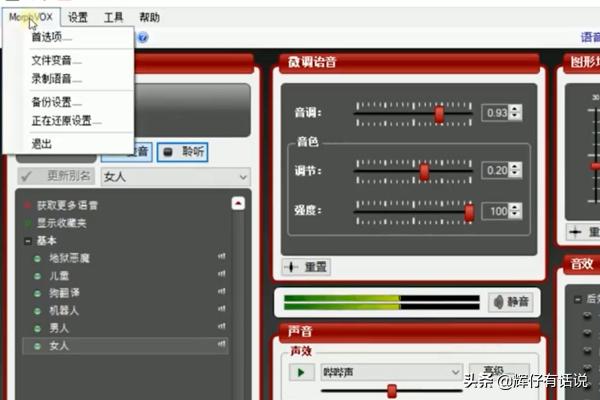Click 显示收藏夹 in voice list

pyautogui.click(x=62, y=223)
